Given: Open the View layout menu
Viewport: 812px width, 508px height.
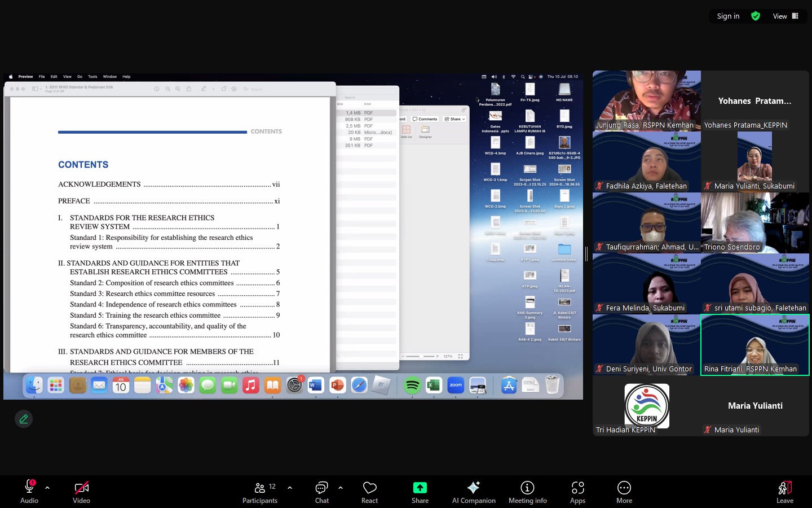Looking at the screenshot, I should (785, 16).
